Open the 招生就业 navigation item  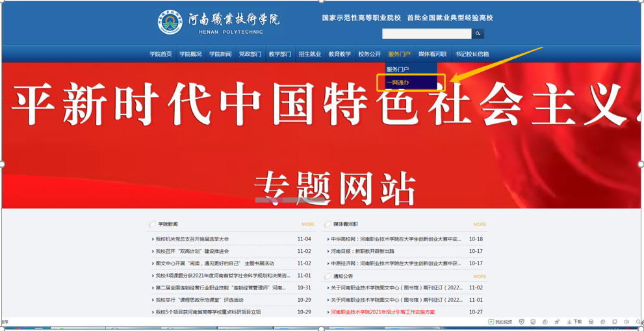click(310, 54)
